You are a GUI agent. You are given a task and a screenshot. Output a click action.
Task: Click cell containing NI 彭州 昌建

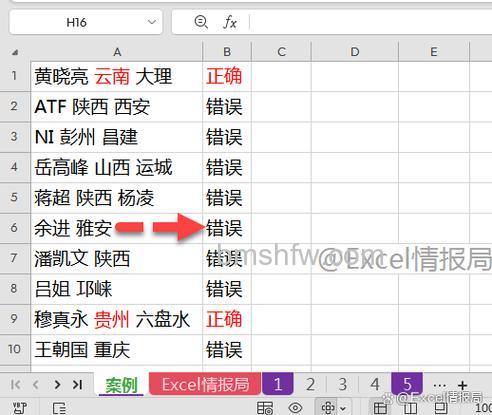click(x=117, y=137)
